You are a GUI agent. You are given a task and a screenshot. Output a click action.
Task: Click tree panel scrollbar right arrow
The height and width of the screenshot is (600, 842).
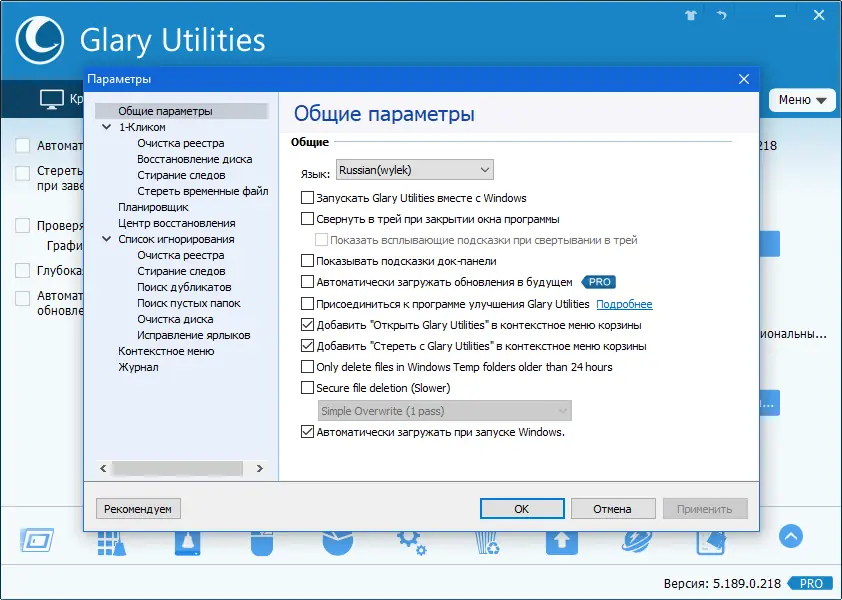pos(260,468)
